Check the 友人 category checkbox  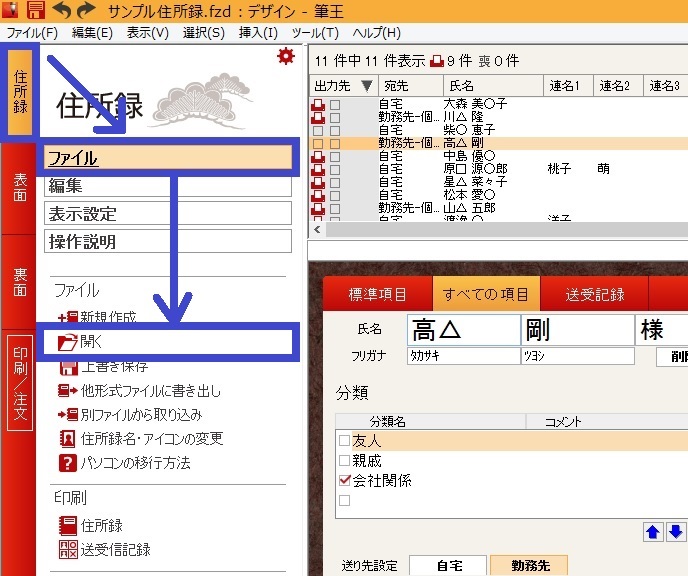(x=344, y=441)
